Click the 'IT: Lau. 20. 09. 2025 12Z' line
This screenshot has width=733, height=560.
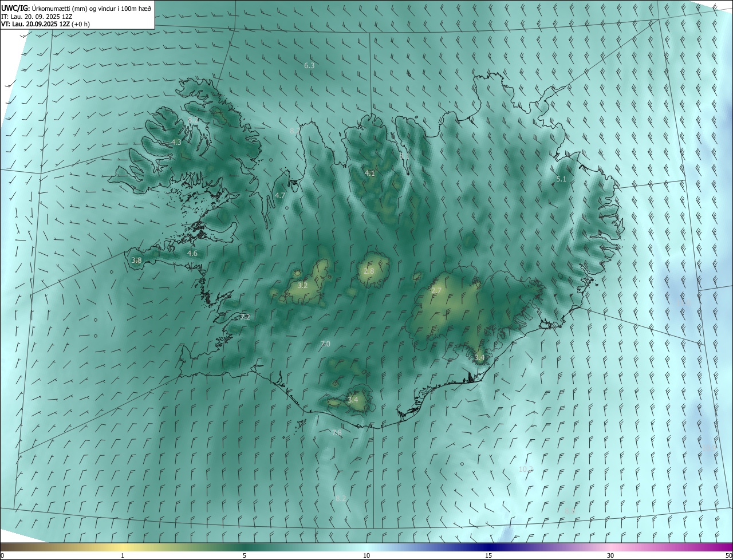pos(37,17)
